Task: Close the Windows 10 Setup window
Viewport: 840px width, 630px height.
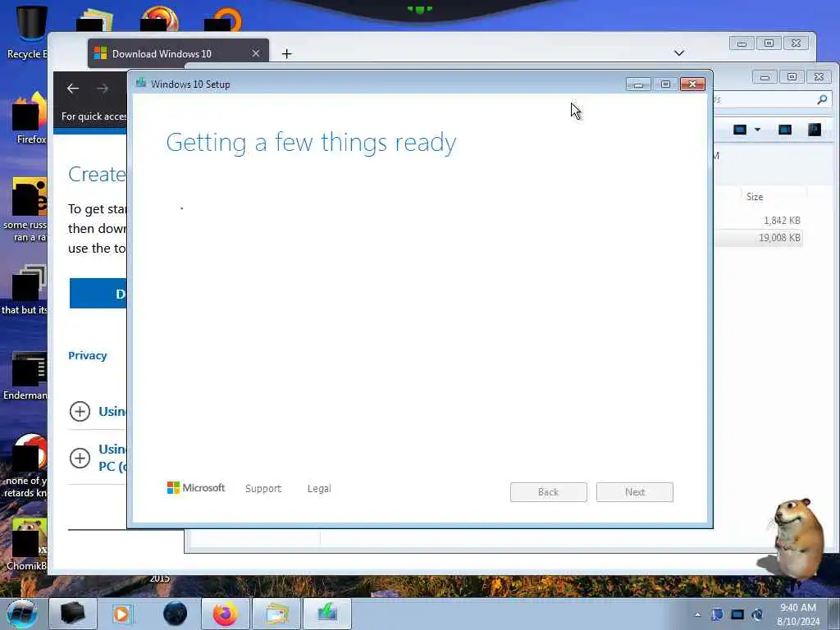Action: (692, 84)
